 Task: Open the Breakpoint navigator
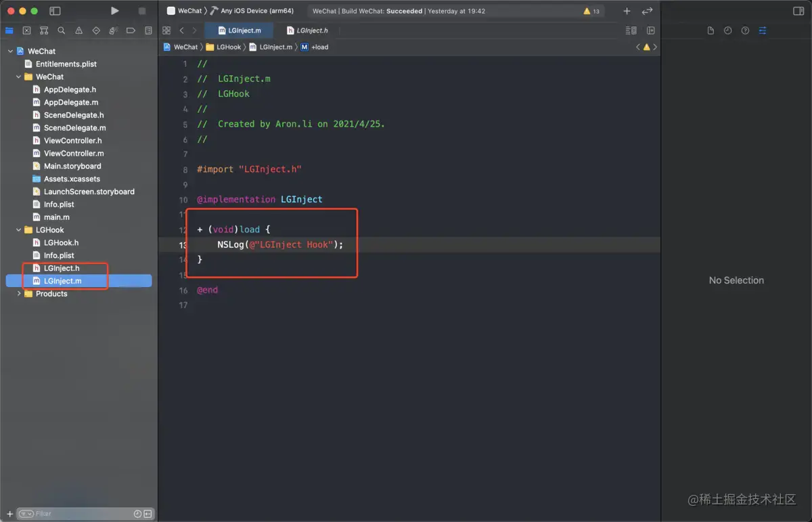point(131,30)
